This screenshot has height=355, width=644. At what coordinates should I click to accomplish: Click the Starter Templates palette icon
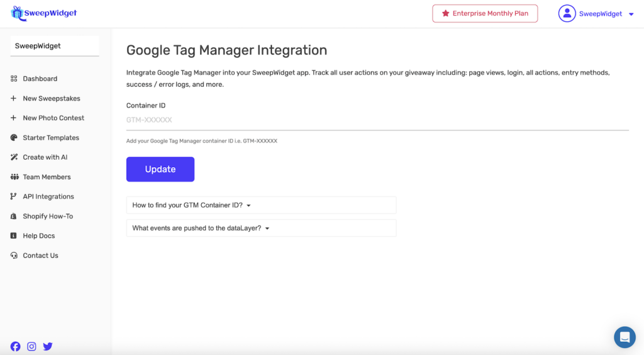14,138
